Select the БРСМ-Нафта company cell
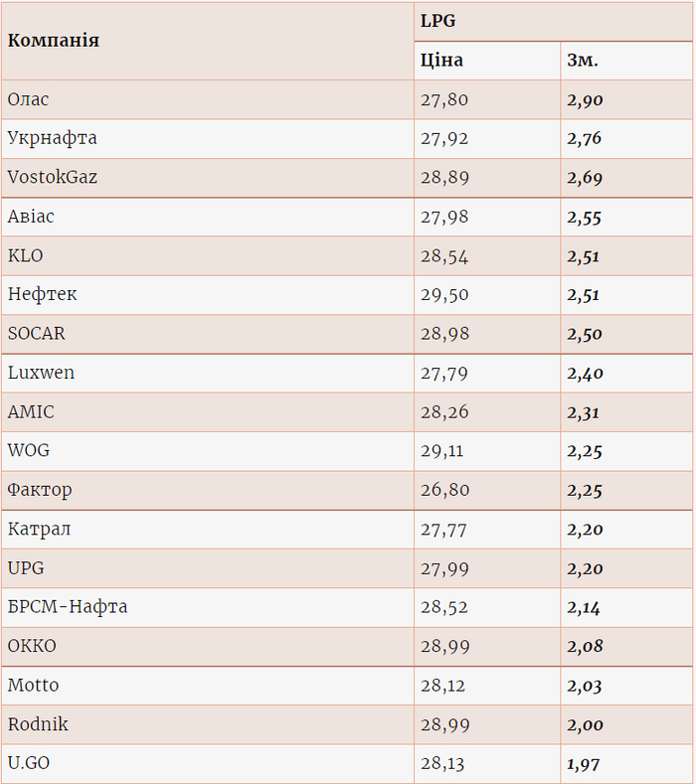 point(68,607)
